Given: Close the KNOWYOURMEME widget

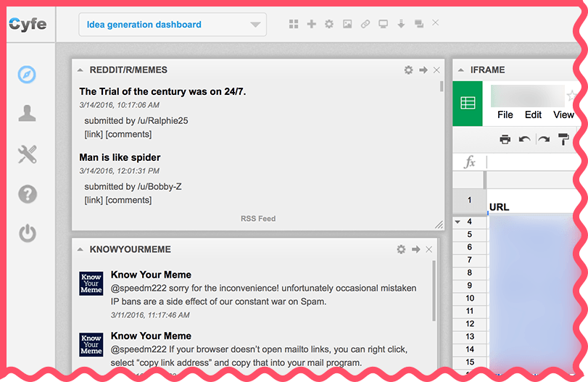Looking at the screenshot, I should [429, 249].
